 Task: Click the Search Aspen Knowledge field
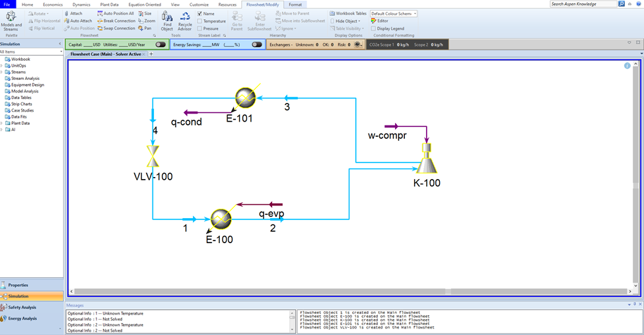click(x=583, y=4)
